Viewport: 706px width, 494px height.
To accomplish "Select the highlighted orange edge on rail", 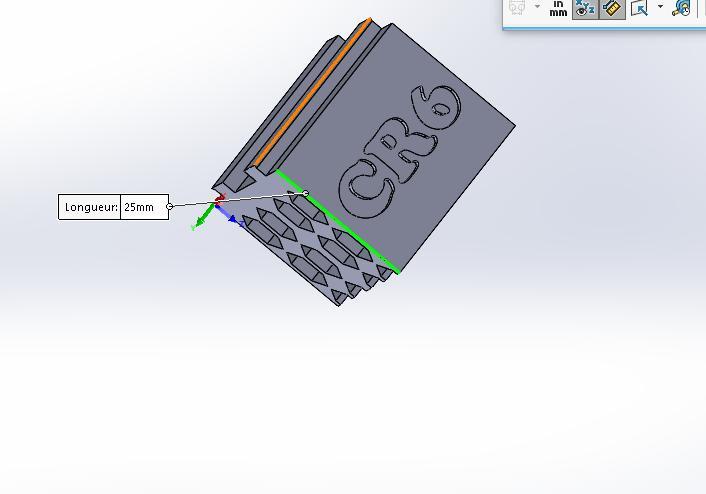I will pos(311,91).
